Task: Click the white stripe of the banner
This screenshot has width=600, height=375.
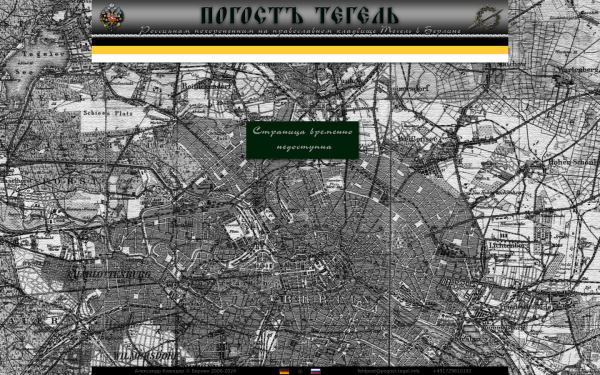Action: 300,58
